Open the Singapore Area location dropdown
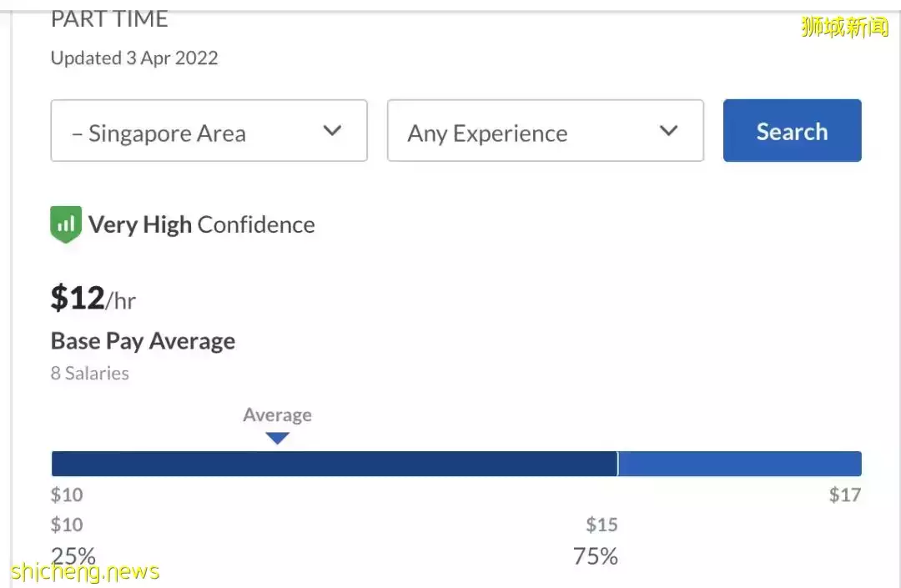Screen dimensions: 901x588 [x=209, y=131]
